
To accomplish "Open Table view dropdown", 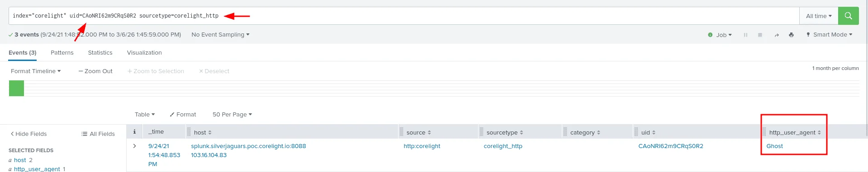I will [145, 115].
